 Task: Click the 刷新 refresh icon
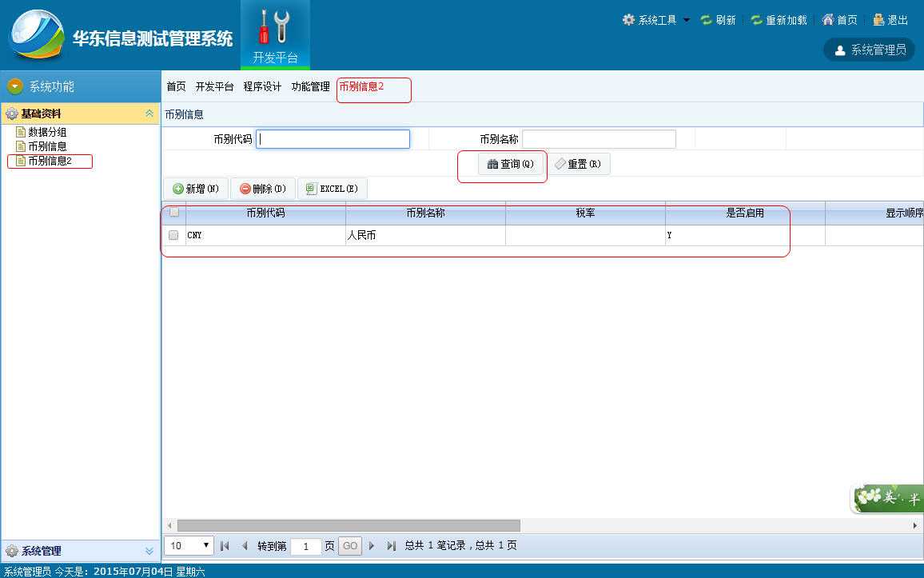click(706, 20)
